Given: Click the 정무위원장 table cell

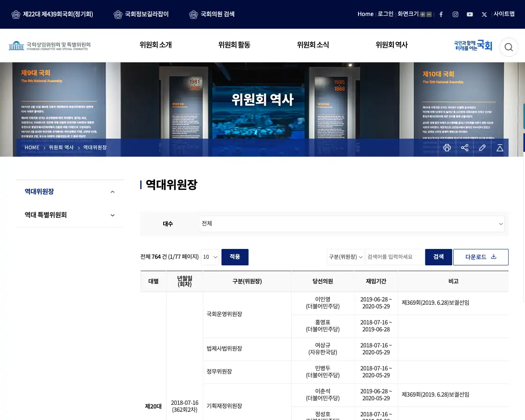Looking at the screenshot, I should (247, 372).
